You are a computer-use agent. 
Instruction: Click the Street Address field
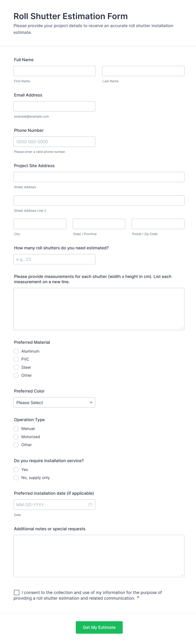[99, 177]
